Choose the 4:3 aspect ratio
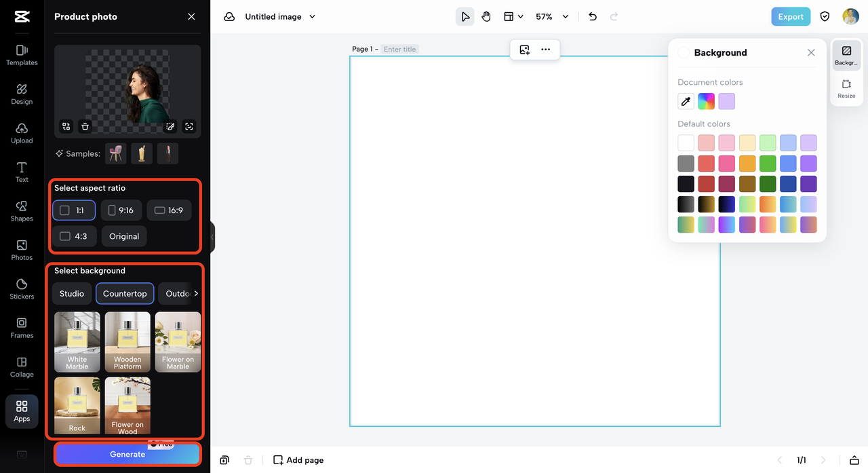The height and width of the screenshot is (473, 868). click(x=74, y=236)
